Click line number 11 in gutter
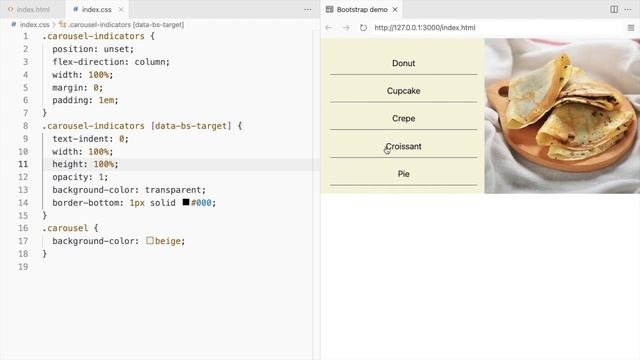The height and width of the screenshot is (360, 640). coord(23,164)
